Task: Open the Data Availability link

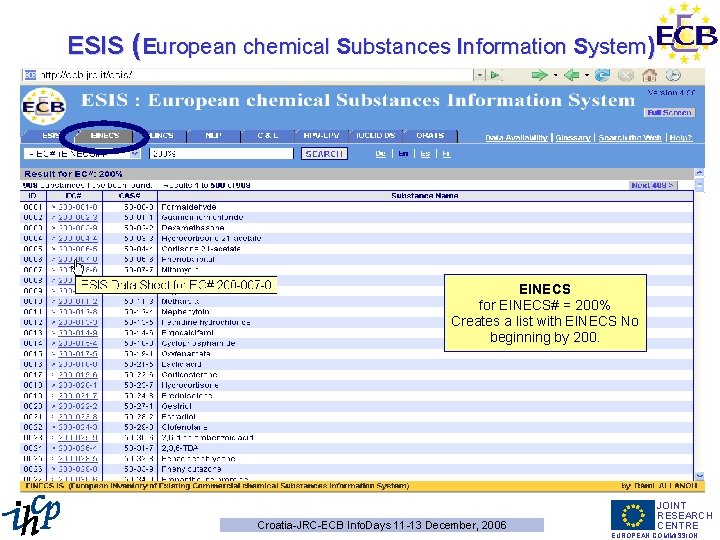Action: [x=517, y=138]
